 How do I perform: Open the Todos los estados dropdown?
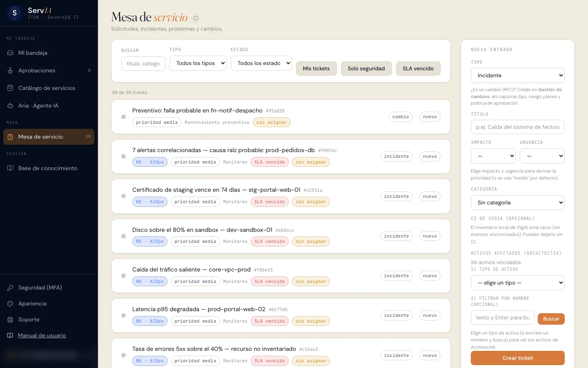[261, 63]
